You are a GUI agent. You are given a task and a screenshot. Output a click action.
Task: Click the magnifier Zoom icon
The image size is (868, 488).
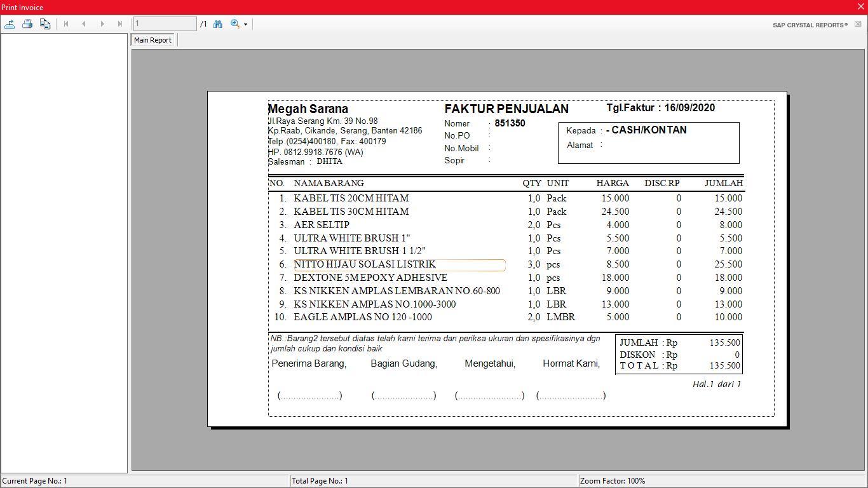click(x=235, y=24)
